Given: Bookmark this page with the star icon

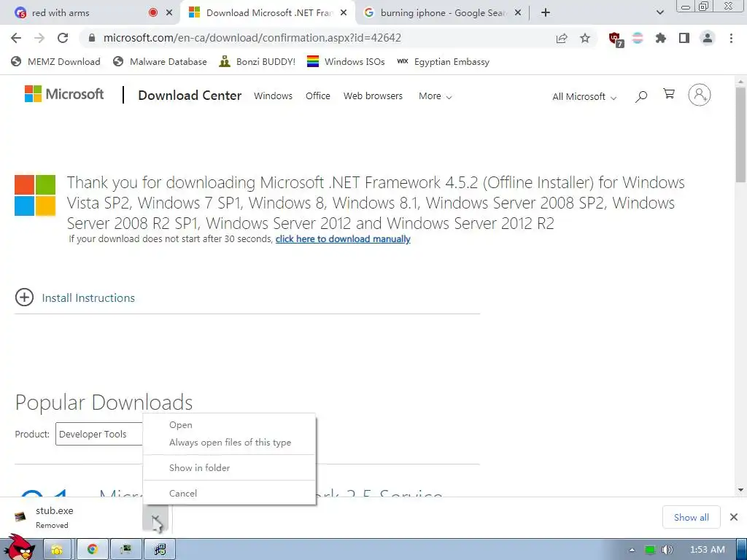Looking at the screenshot, I should 585,38.
